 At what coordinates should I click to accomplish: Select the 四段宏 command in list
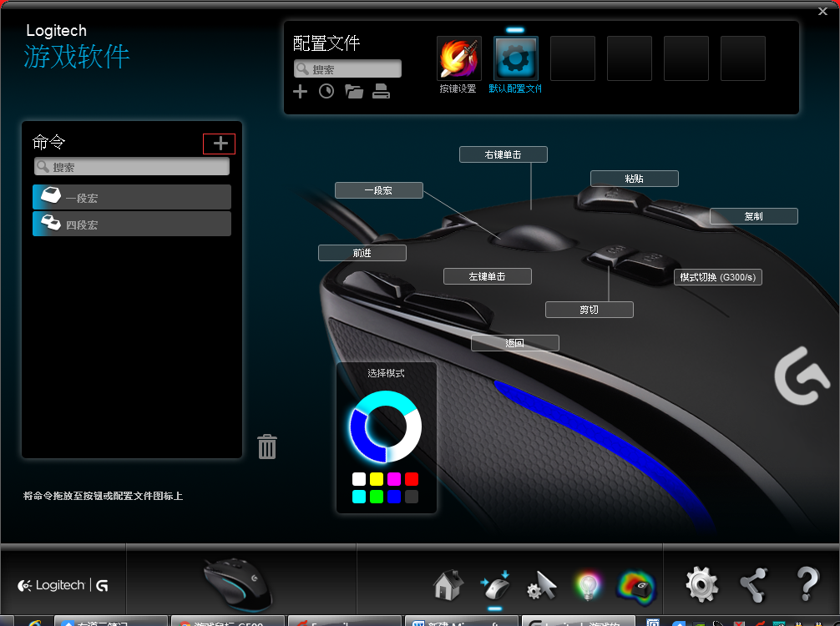[132, 224]
